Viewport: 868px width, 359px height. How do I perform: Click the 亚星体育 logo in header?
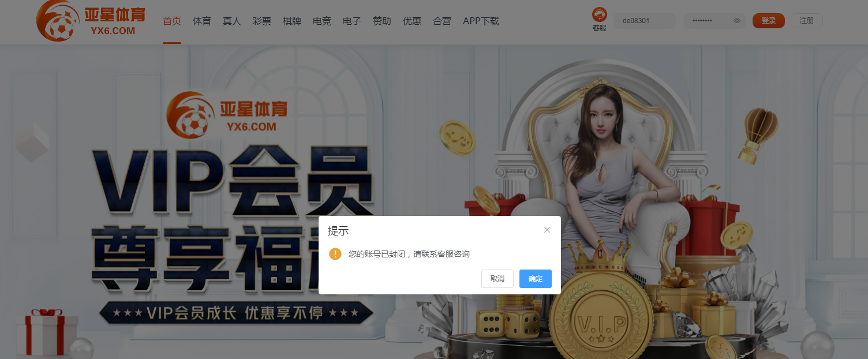pyautogui.click(x=91, y=21)
